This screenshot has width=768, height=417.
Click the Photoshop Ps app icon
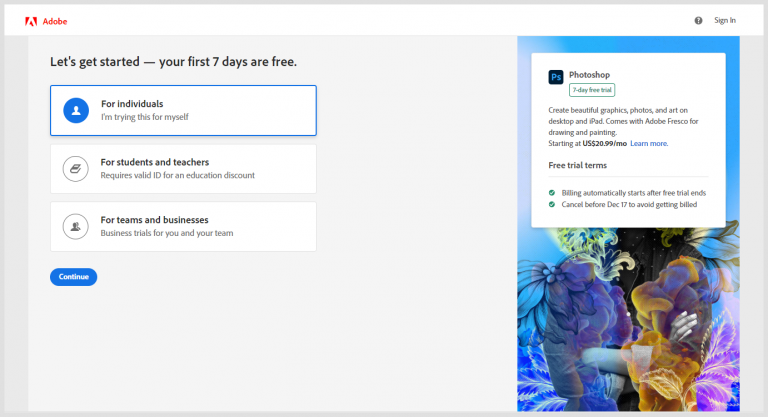pos(556,76)
